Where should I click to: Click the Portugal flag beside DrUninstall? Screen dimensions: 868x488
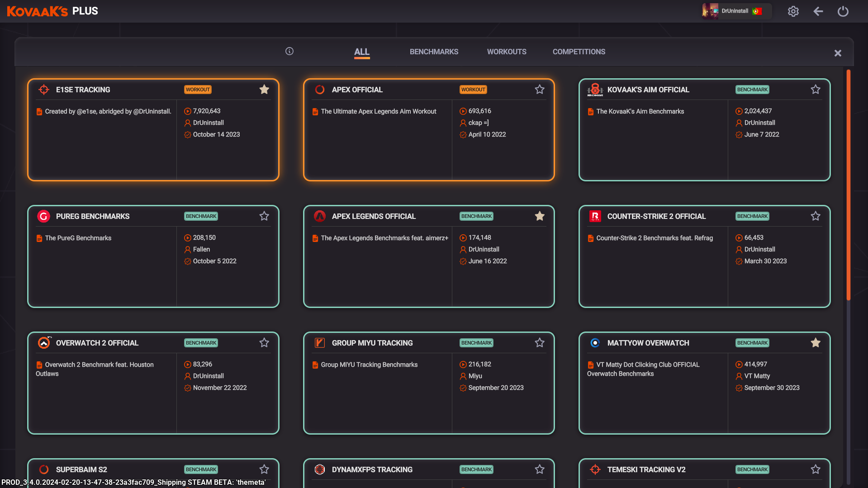coord(757,11)
